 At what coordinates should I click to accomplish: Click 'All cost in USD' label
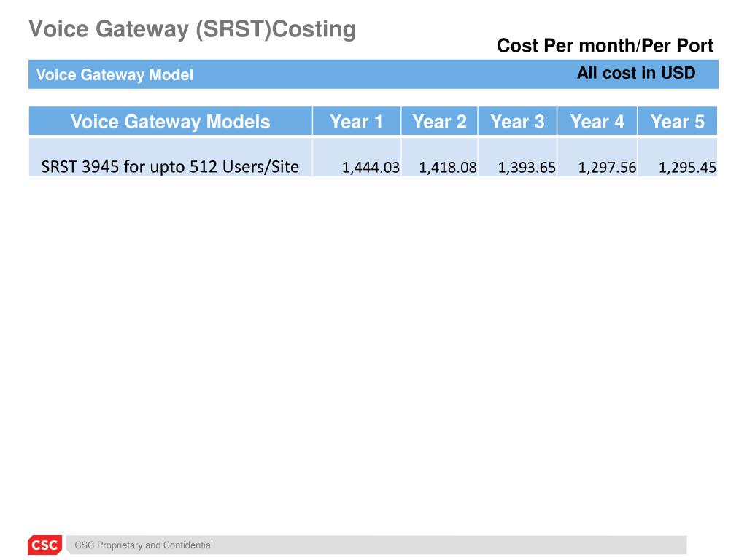636,73
